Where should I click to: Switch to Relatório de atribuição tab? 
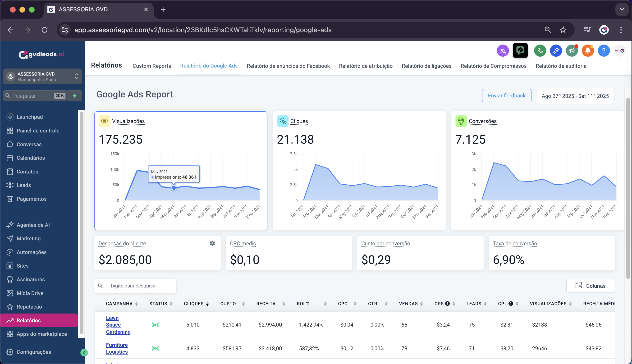pos(366,66)
